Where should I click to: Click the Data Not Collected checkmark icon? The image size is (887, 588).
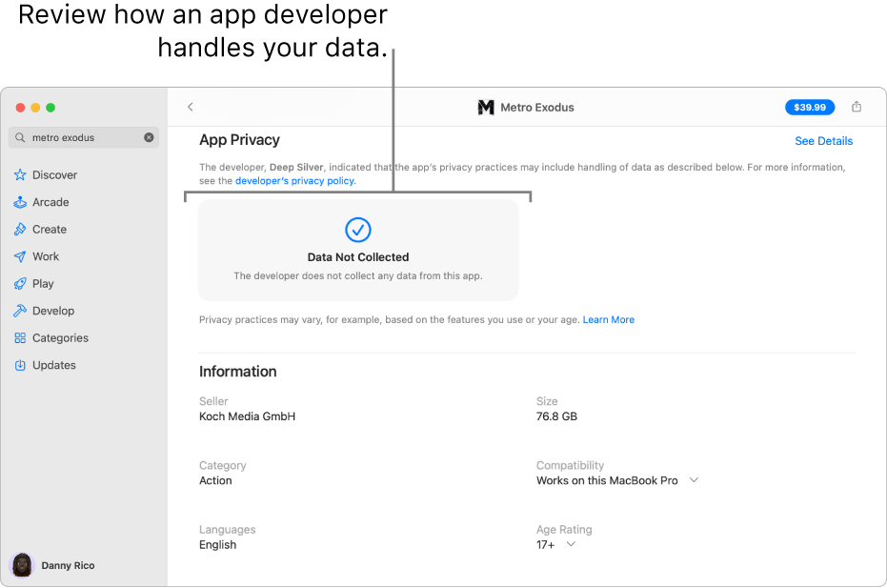pos(358,230)
